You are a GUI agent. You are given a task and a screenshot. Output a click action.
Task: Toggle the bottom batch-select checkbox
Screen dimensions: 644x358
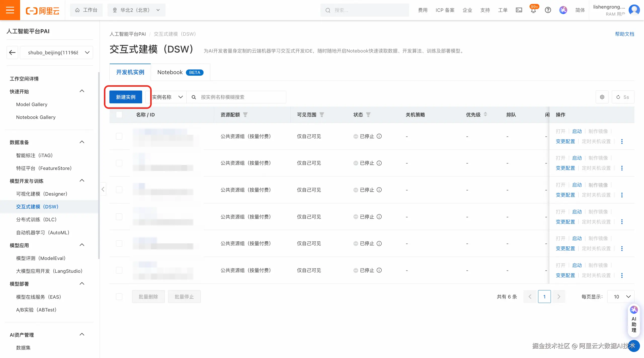point(119,297)
